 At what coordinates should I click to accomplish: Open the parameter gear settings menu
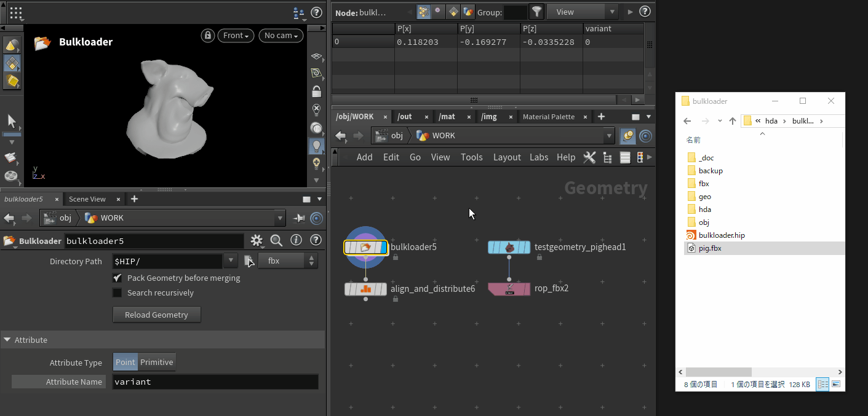tap(257, 240)
